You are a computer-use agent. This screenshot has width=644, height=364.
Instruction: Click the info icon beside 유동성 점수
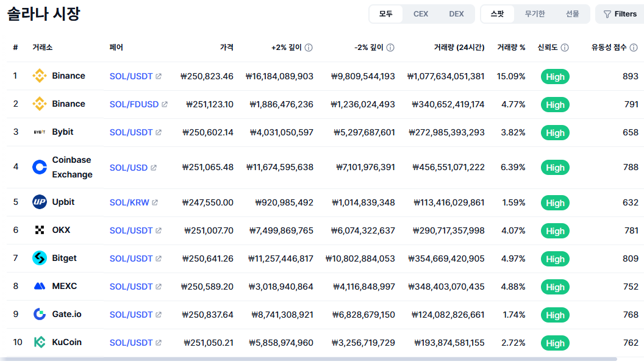633,48
